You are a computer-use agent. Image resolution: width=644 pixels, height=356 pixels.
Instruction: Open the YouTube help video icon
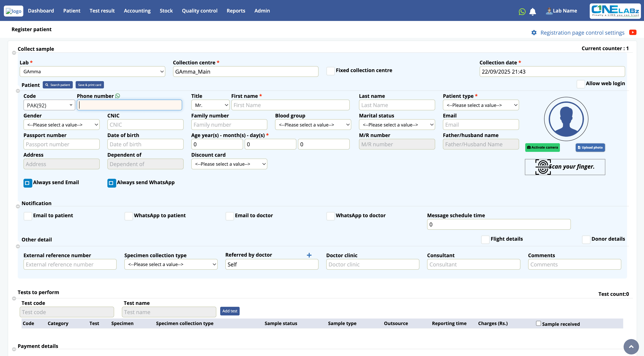coord(633,32)
